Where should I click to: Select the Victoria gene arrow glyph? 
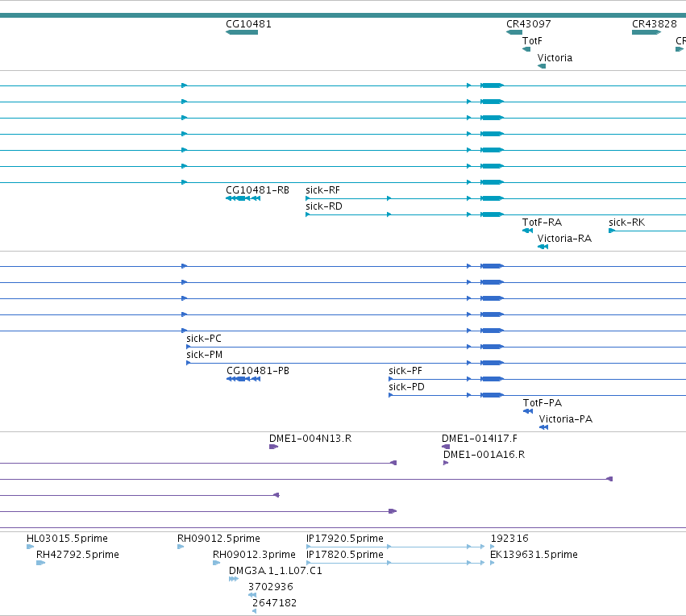point(542,66)
